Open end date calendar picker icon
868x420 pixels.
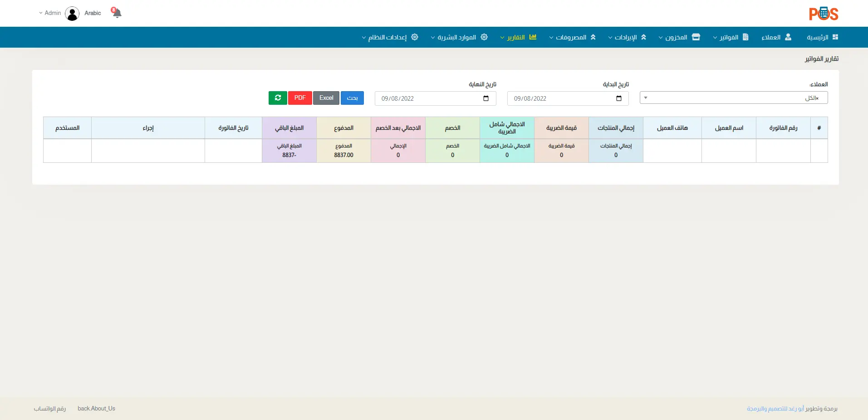point(486,98)
